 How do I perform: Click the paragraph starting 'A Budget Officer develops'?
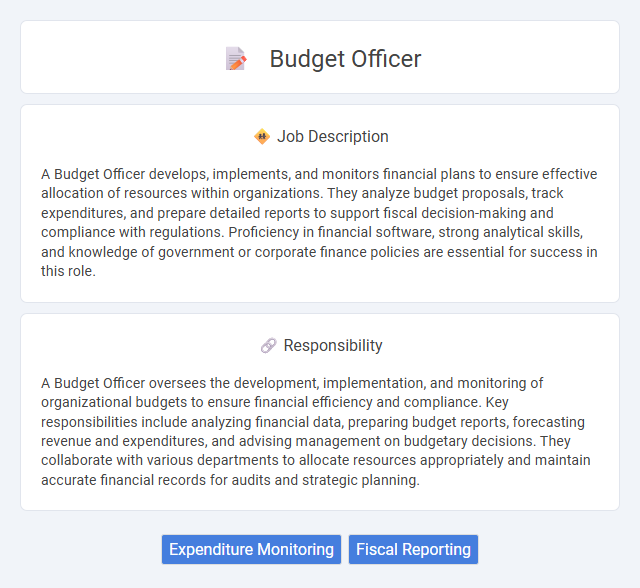319,222
